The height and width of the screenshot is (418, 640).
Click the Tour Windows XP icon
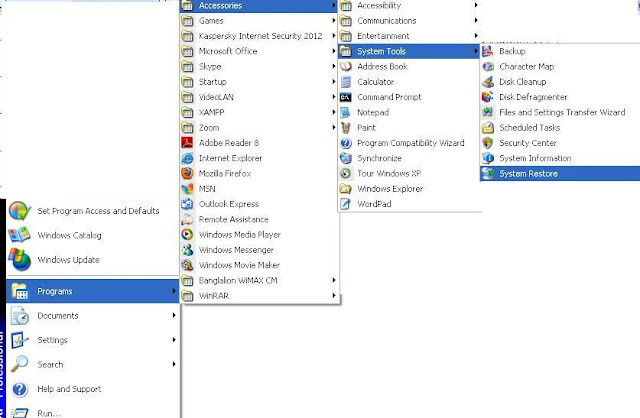[x=346, y=173]
